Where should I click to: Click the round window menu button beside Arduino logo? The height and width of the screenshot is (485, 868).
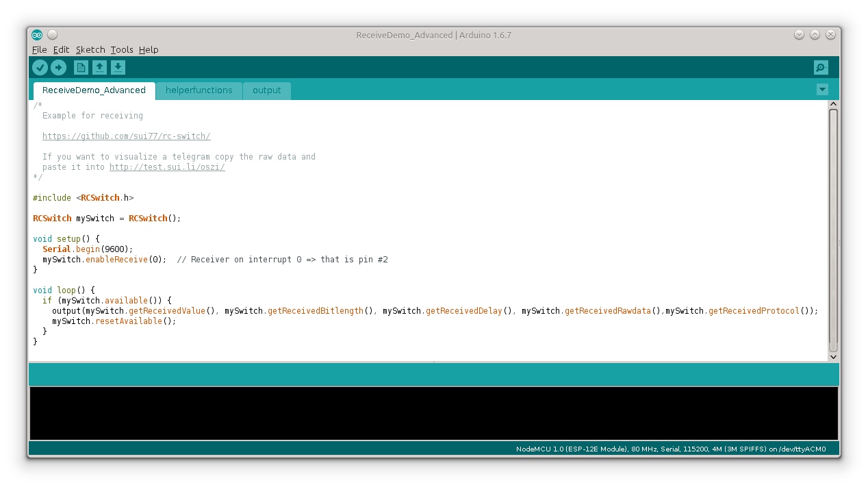pos(53,35)
